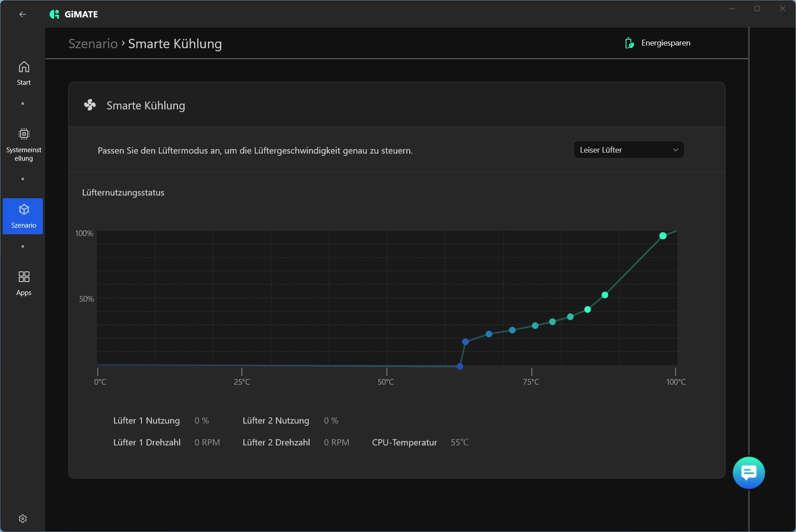Click the back arrow in title bar
This screenshot has width=796, height=532.
pos(22,14)
